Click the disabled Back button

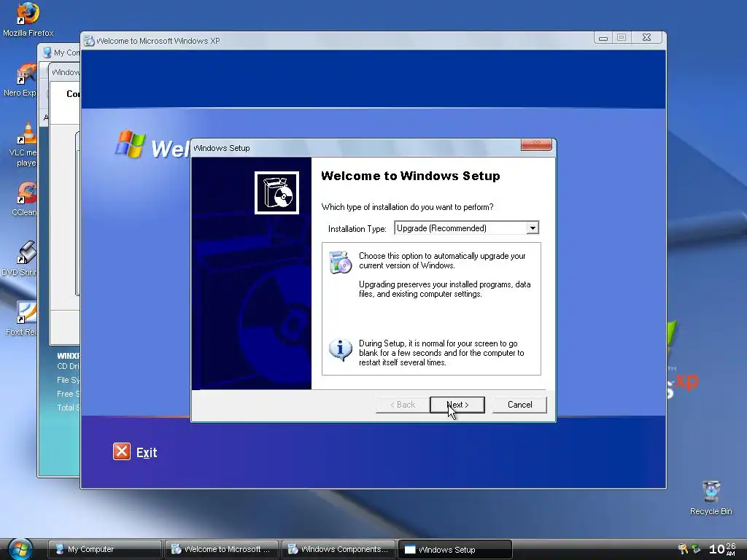coord(403,405)
